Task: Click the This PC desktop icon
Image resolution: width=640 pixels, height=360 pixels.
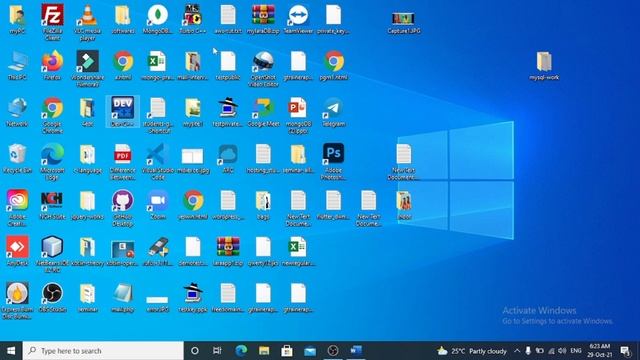Action: coord(17,62)
